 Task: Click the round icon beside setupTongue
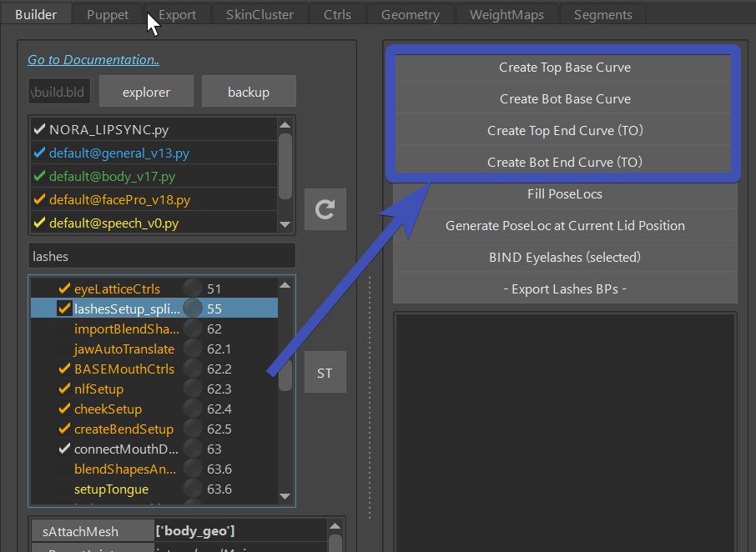(x=193, y=489)
